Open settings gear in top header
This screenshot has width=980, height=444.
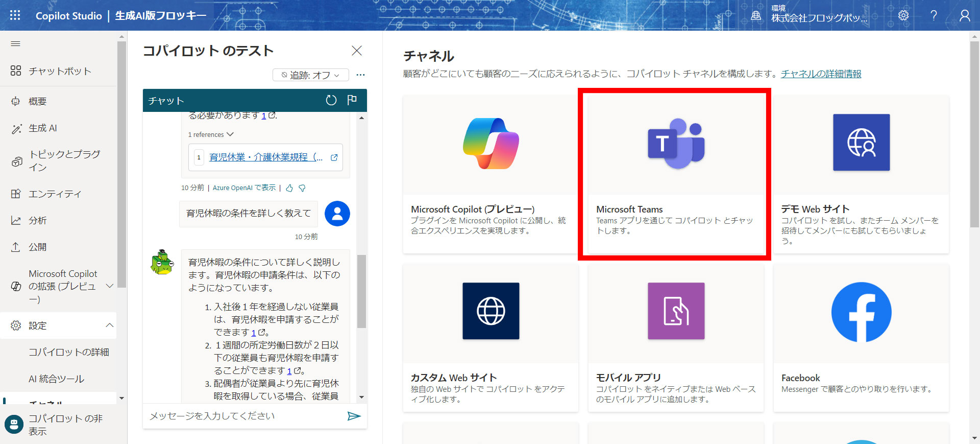(x=903, y=15)
